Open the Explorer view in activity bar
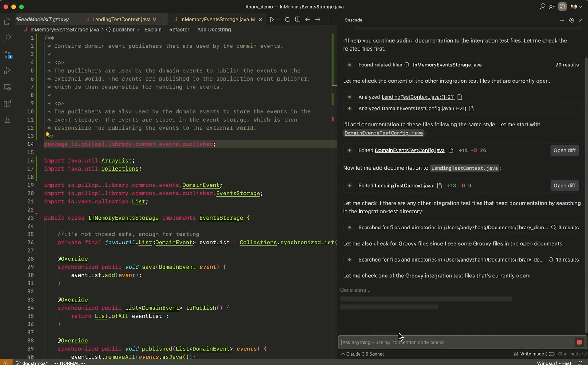This screenshot has width=588, height=365. point(7,21)
